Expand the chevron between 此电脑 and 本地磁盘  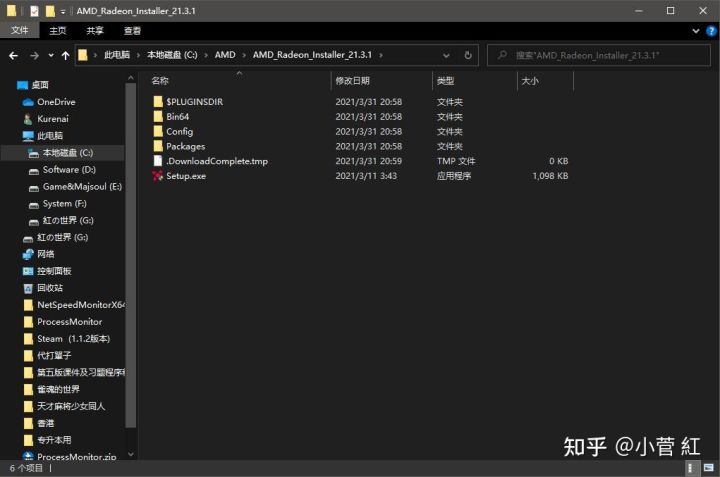138,55
